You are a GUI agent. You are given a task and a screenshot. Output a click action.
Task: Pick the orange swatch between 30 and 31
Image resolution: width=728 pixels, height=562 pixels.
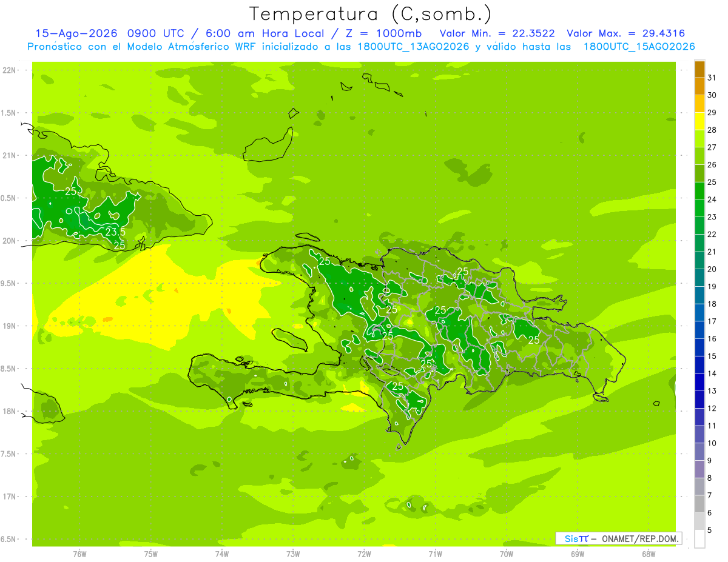[699, 85]
